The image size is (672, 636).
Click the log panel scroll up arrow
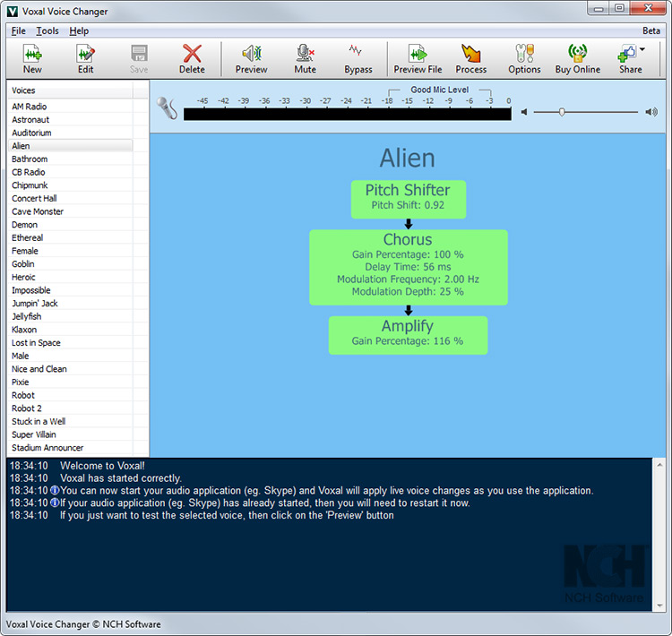(x=659, y=464)
